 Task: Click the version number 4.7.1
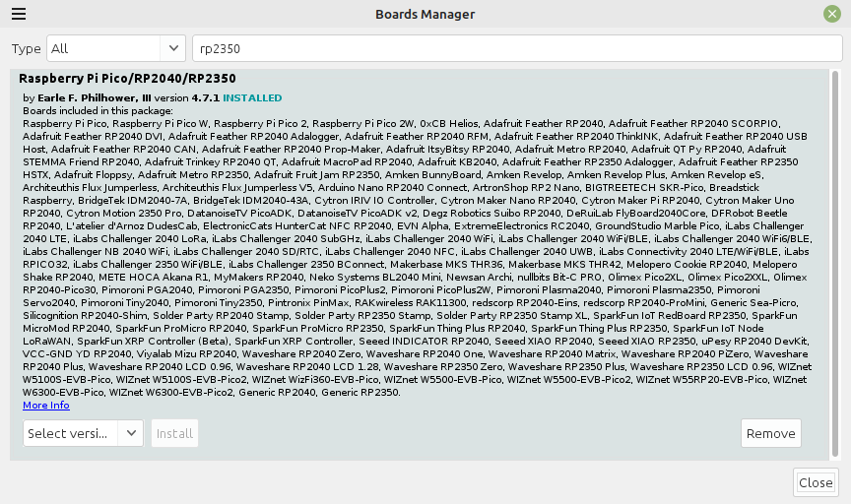coord(205,98)
